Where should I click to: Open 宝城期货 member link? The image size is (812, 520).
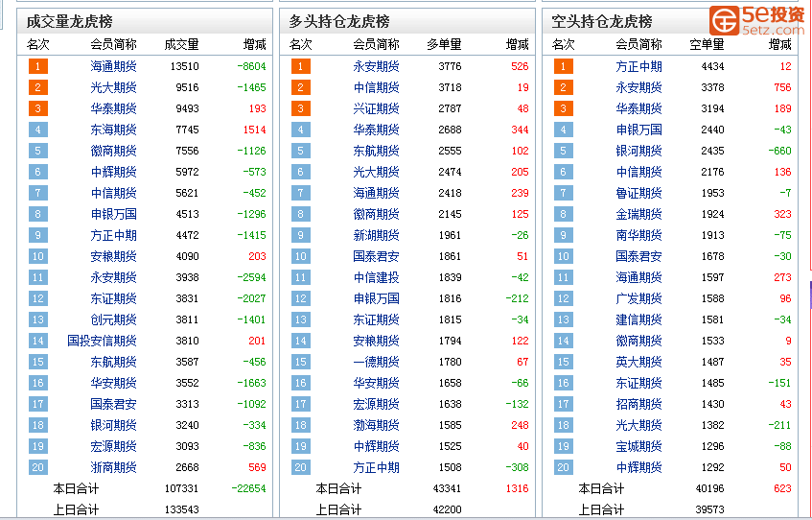(x=638, y=446)
